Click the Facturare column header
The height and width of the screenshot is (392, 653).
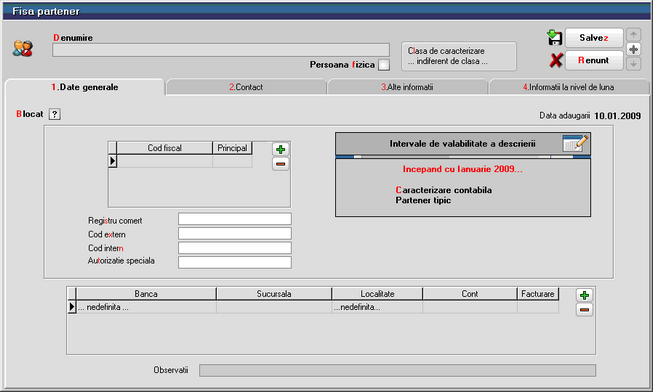click(x=538, y=294)
